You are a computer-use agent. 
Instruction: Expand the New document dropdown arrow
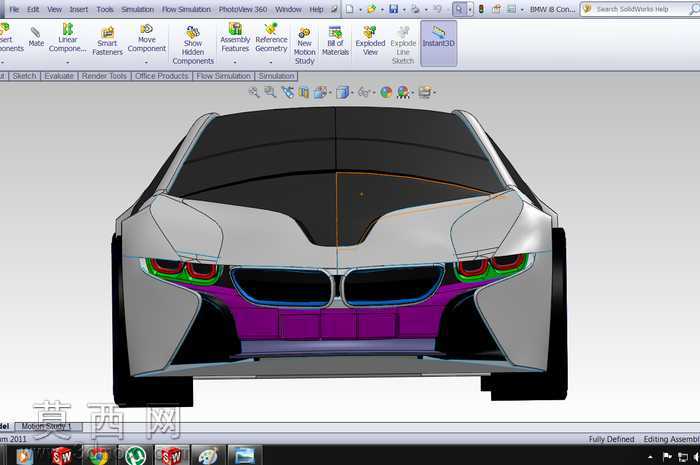point(360,9)
